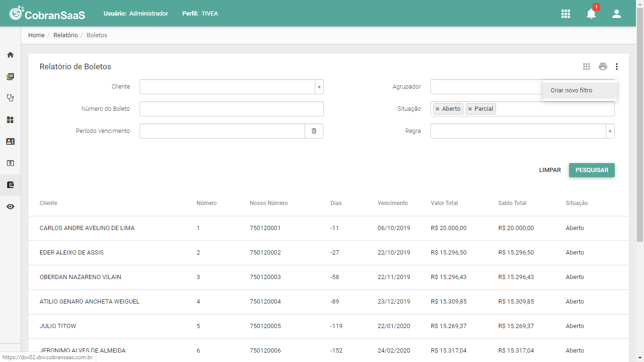The image size is (644, 362).
Task: Remove the Aberto situation tag
Action: (438, 109)
